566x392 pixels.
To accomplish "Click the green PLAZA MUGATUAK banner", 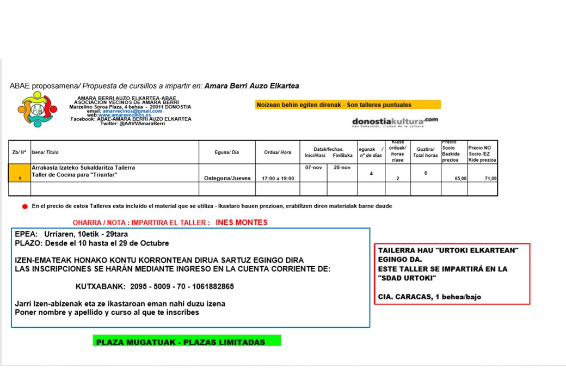I will pos(187,342).
